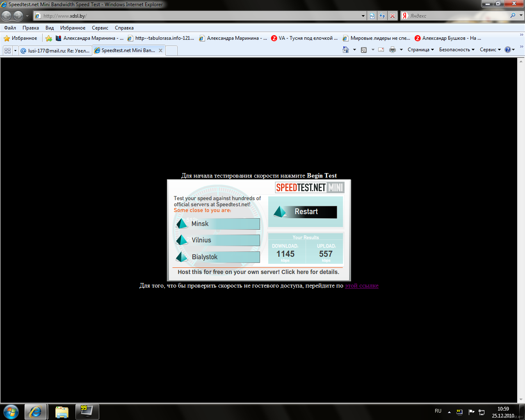
Task: Open the Сервис command bar menu
Action: tap(490, 50)
